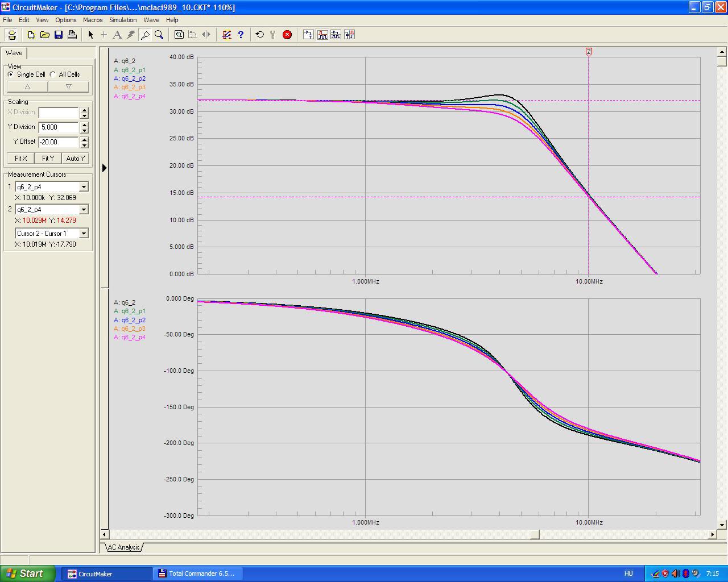Viewport: 728px width, 582px height.
Task: Open the Options menu
Action: pos(66,20)
